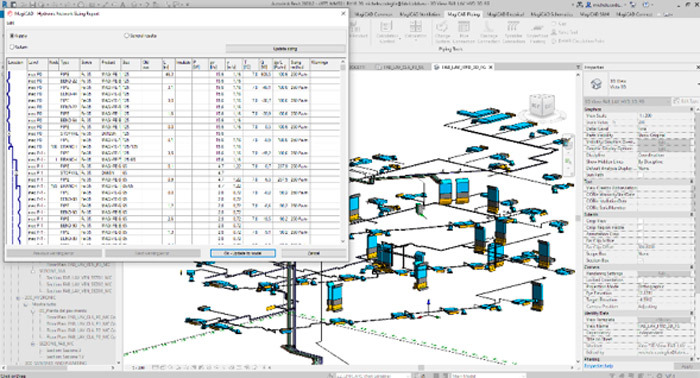Screen dimensions: 700x378
Task: Open the view tabs list dropdown arrow
Action: click(x=578, y=67)
